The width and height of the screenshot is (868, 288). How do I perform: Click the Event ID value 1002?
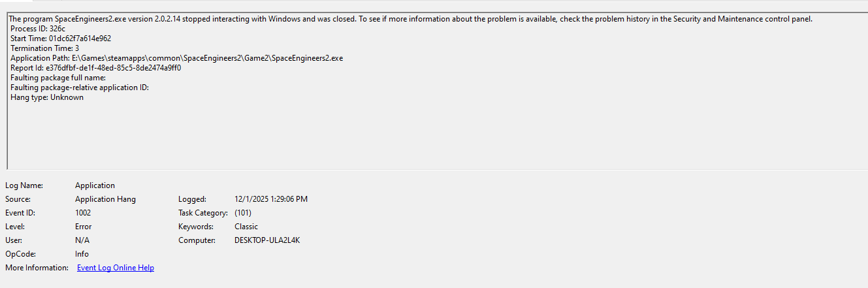[83, 213]
